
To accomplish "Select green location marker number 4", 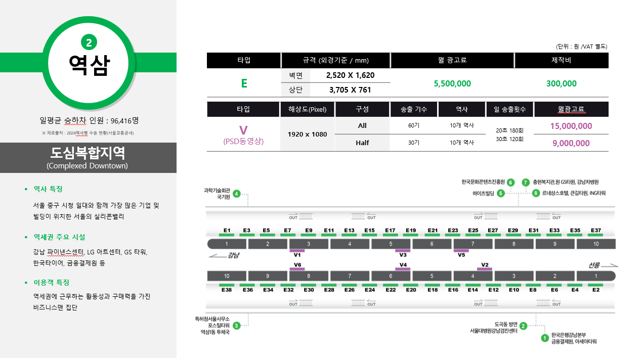I will coord(237,194).
